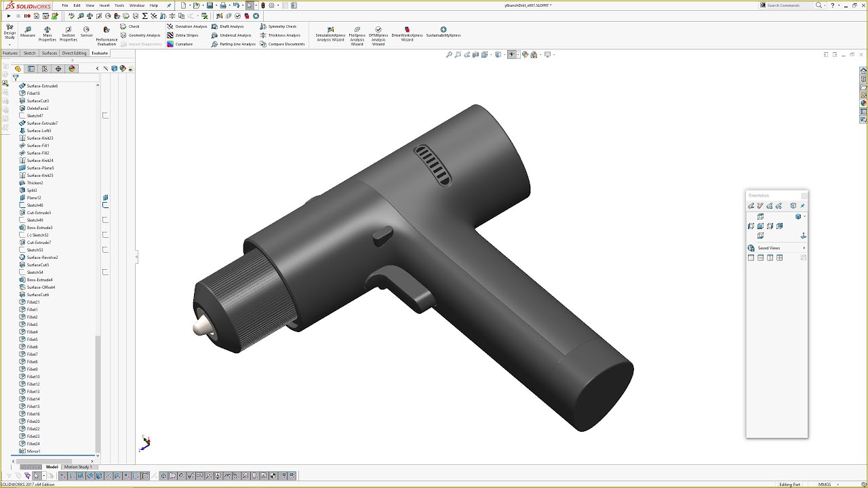The height and width of the screenshot is (488, 868).
Task: Open Appearances tab in task pane
Action: pos(863,103)
